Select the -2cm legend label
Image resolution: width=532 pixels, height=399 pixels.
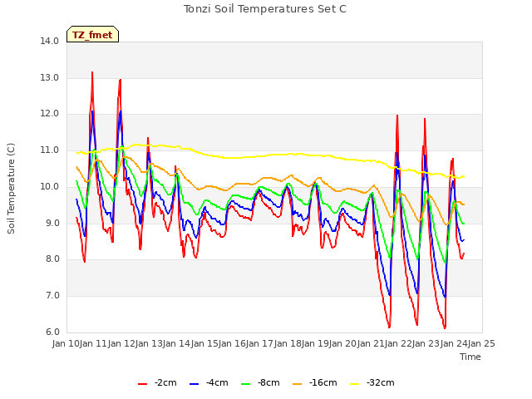point(165,383)
